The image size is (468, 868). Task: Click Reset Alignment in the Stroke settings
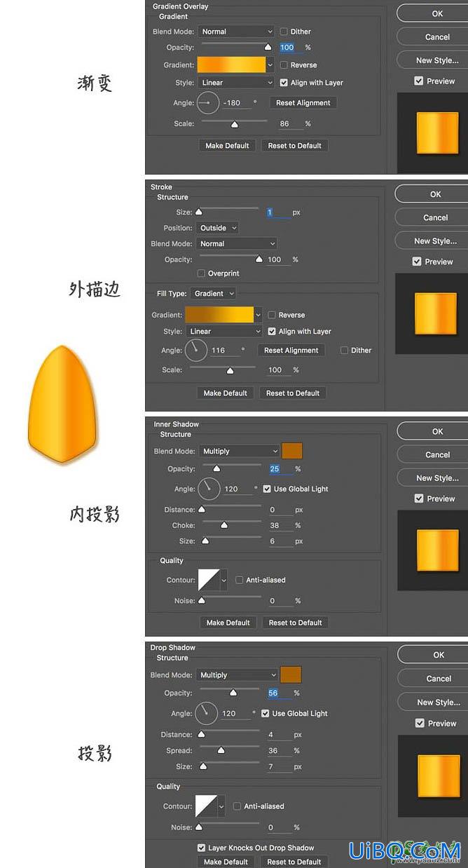[291, 351]
